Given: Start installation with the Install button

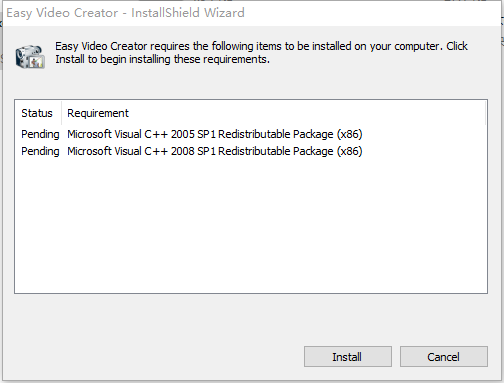Looking at the screenshot, I should coord(348,357).
